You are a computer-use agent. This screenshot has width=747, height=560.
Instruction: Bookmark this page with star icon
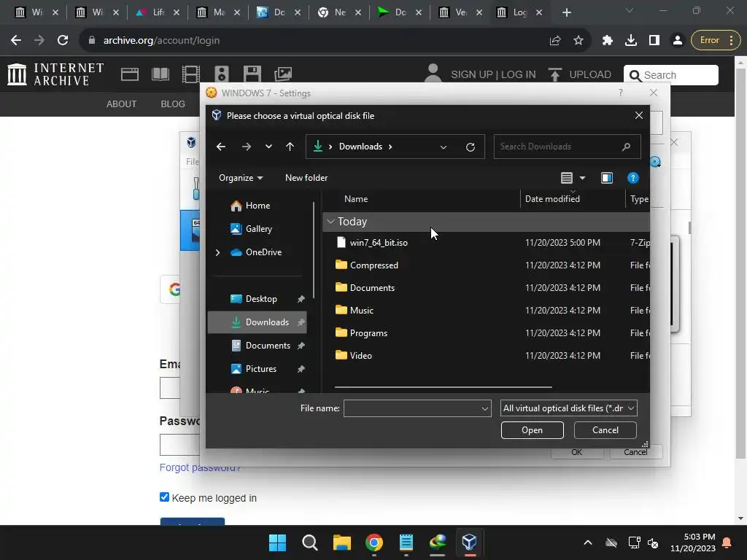point(578,41)
